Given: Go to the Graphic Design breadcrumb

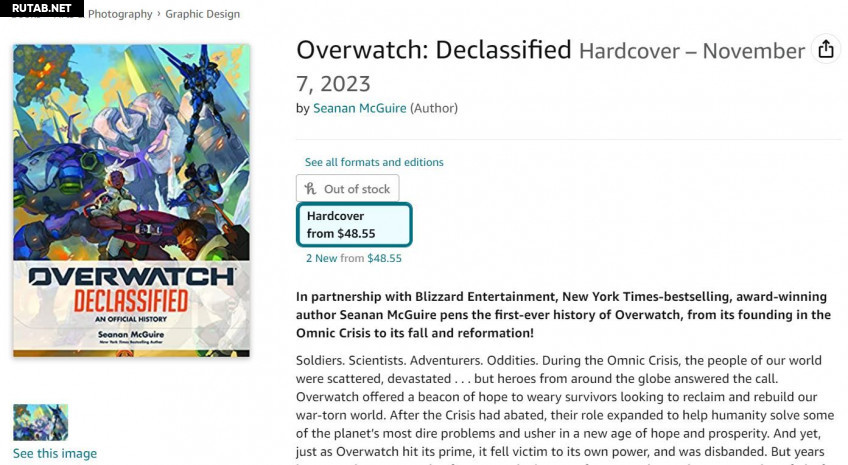Looking at the screenshot, I should [x=203, y=15].
